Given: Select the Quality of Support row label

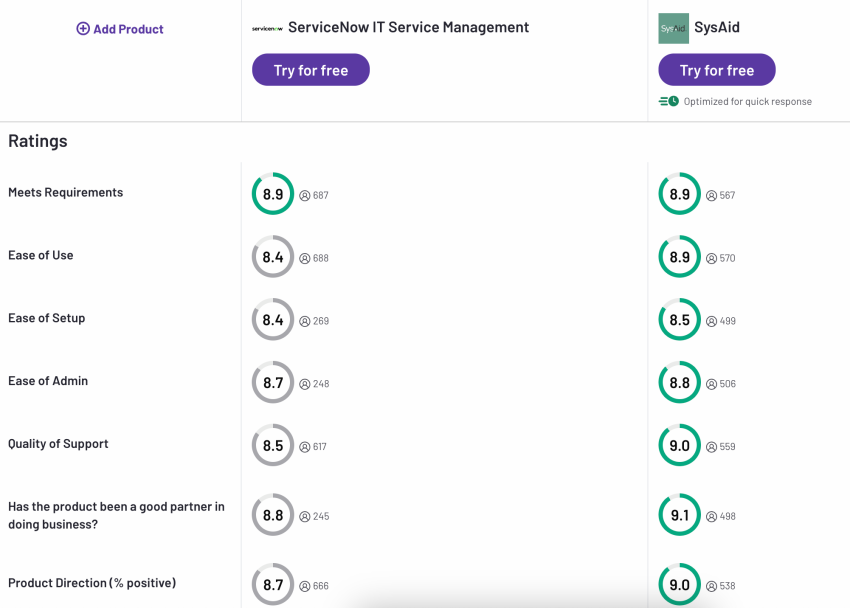Looking at the screenshot, I should 58,444.
